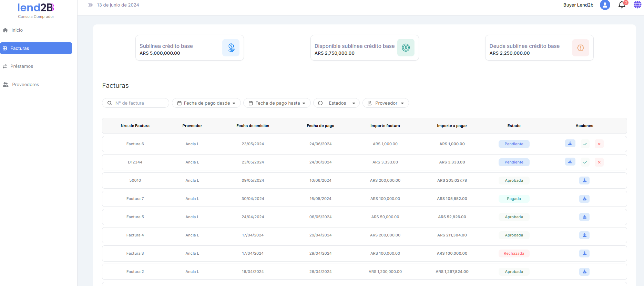Click the Pendiente status badge for Factura 6
The height and width of the screenshot is (286, 644).
coord(513,144)
